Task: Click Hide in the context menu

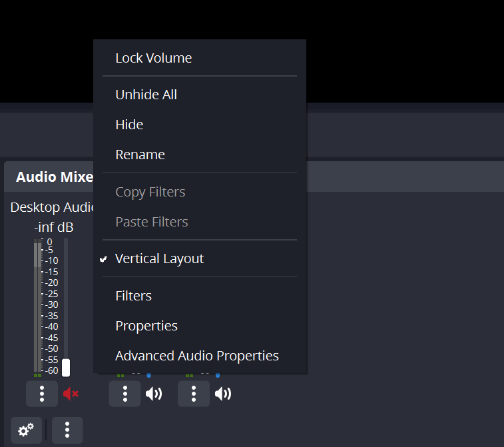Action: (x=200, y=125)
